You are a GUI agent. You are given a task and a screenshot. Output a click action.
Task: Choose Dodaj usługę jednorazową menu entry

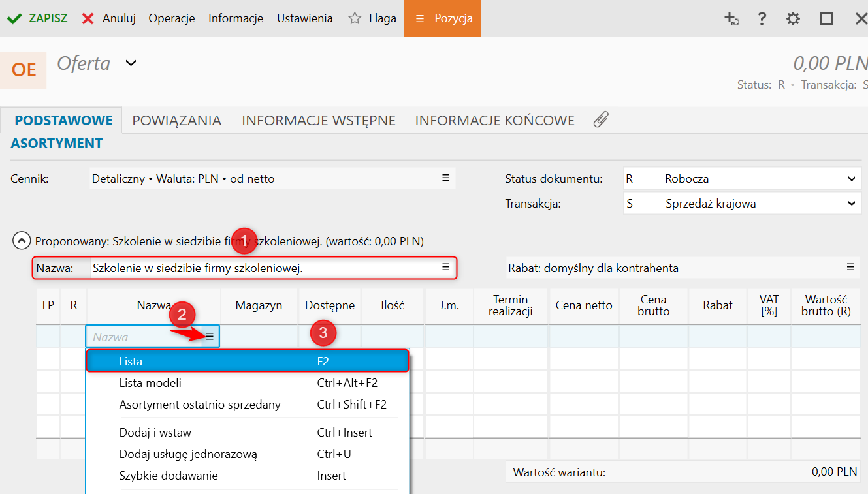pyautogui.click(x=188, y=454)
